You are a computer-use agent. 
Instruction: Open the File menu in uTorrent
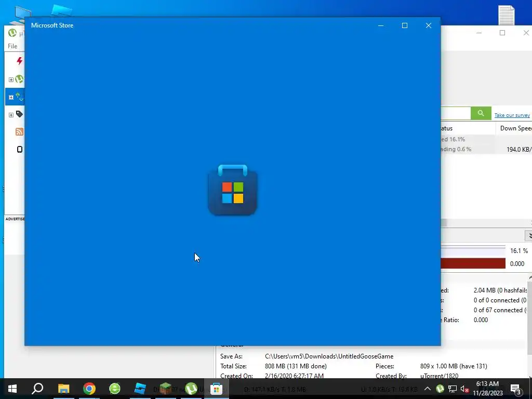click(x=12, y=46)
